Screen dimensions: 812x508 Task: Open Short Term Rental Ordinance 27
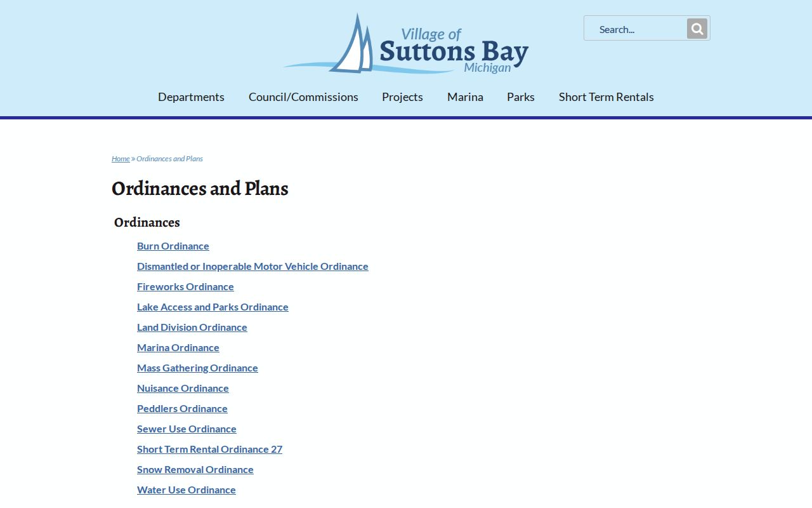(x=209, y=449)
